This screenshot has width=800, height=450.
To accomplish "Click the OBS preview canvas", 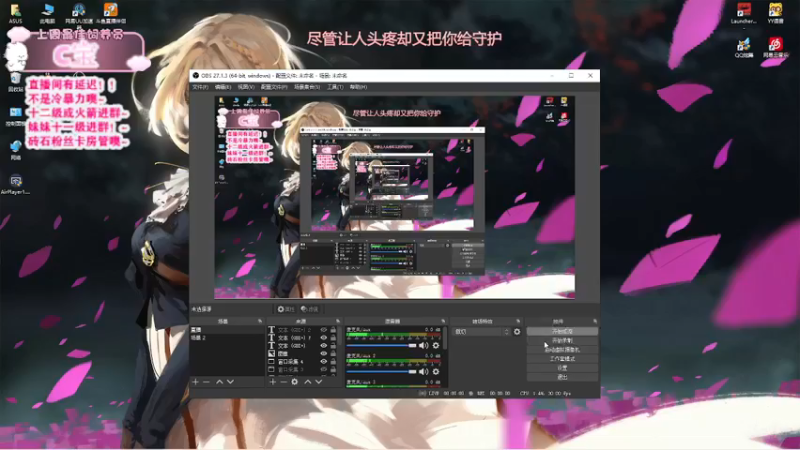I will click(394, 197).
